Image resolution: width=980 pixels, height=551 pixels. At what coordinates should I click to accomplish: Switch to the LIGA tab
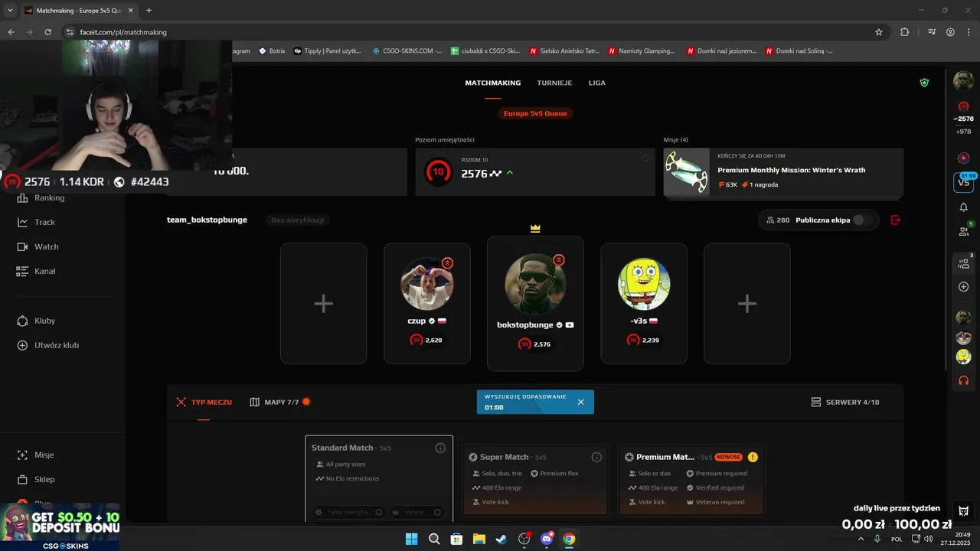(x=597, y=83)
